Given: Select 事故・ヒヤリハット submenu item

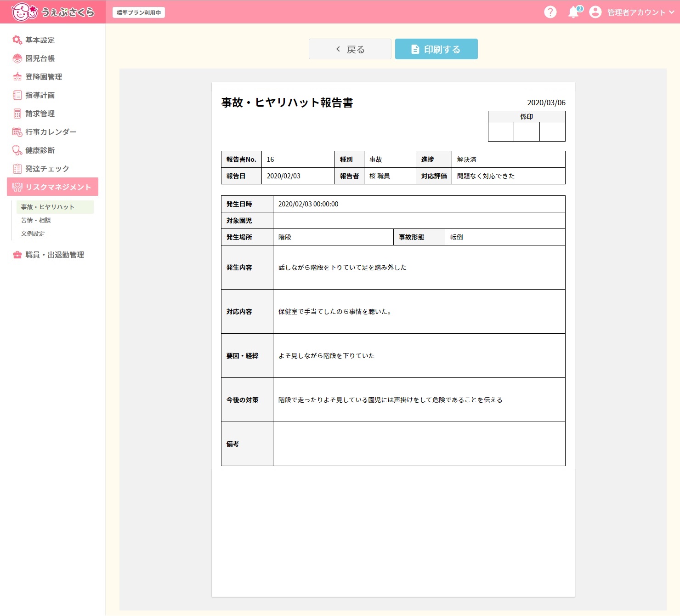Looking at the screenshot, I should tap(55, 207).
